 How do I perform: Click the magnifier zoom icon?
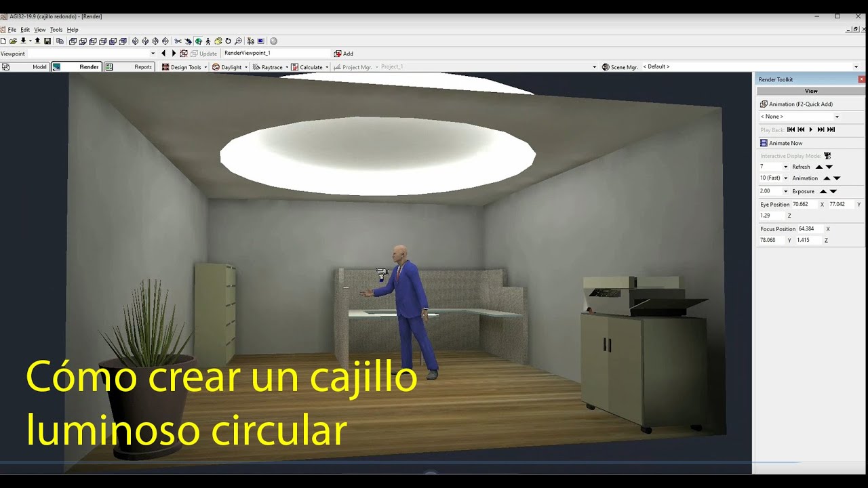238,41
